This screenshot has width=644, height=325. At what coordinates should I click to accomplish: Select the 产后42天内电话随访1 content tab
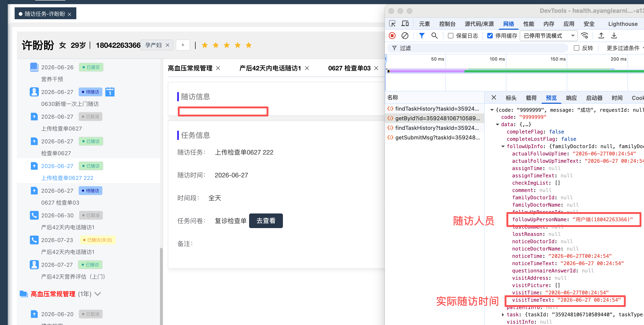click(x=270, y=68)
